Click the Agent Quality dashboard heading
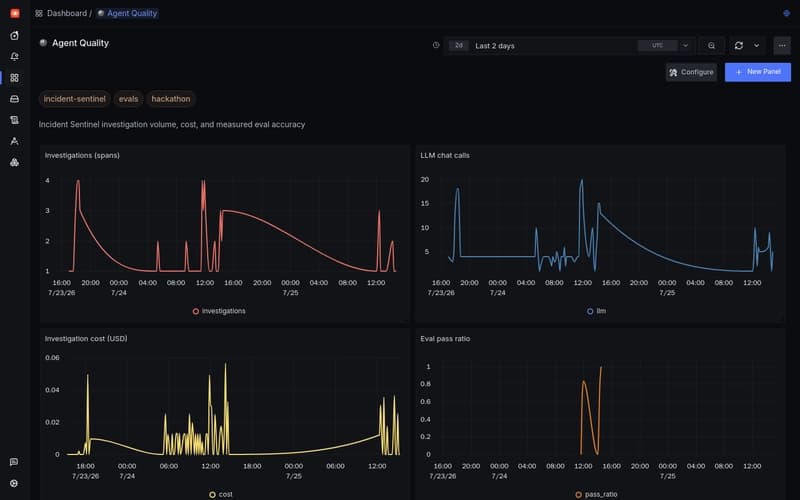The height and width of the screenshot is (500, 800). (81, 43)
